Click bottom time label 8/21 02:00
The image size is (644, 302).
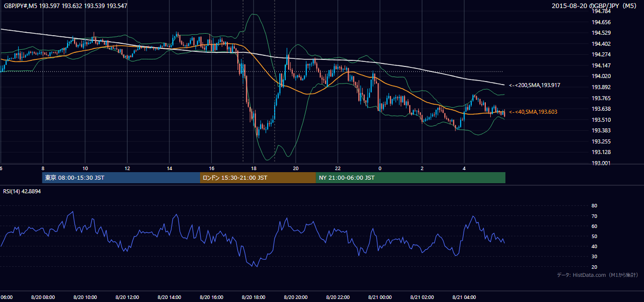pyautogui.click(x=422, y=297)
